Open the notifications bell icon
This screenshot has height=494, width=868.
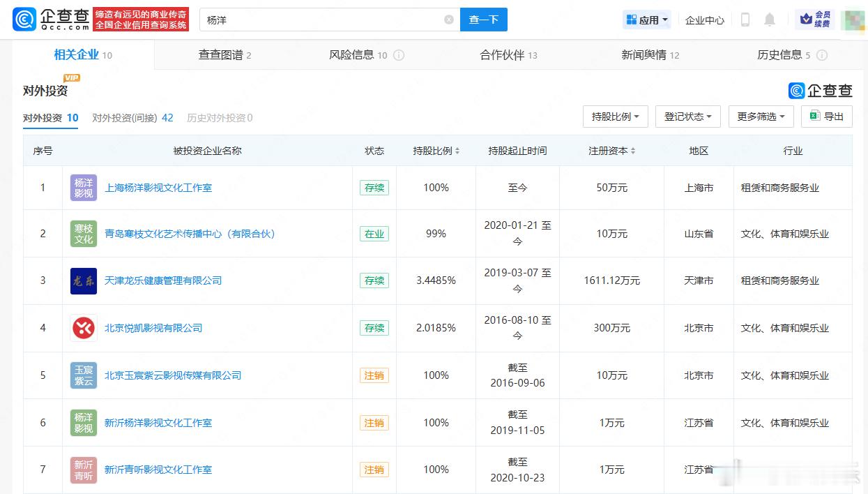[x=770, y=20]
